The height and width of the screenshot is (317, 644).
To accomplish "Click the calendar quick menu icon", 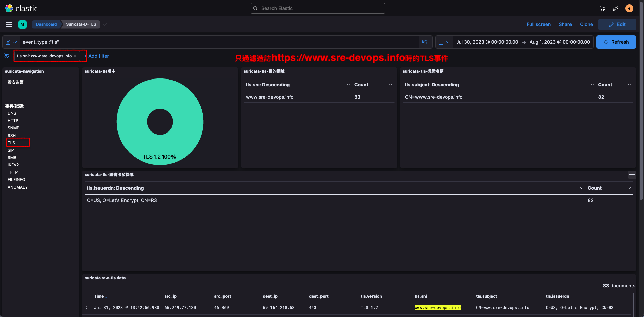I will (444, 42).
